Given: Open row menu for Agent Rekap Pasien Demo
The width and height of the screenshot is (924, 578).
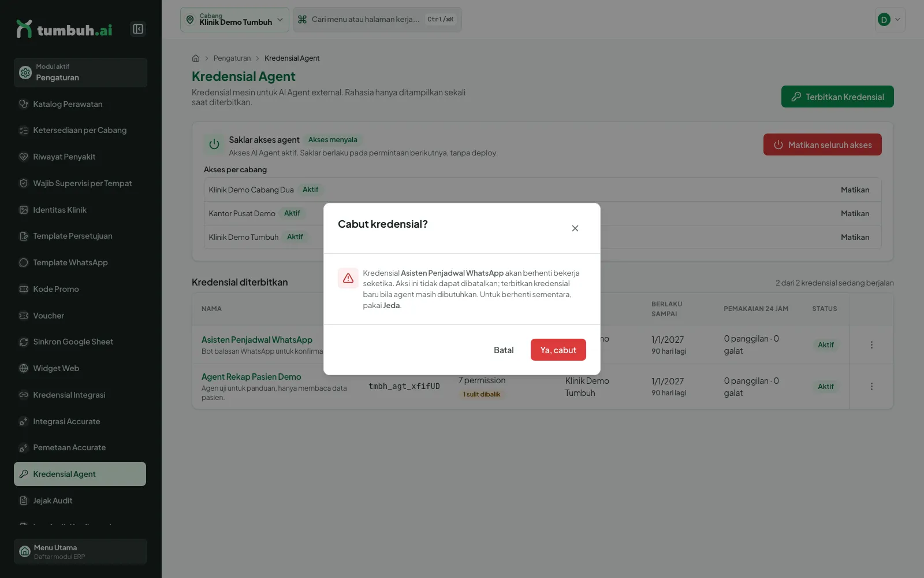Looking at the screenshot, I should coord(871,386).
